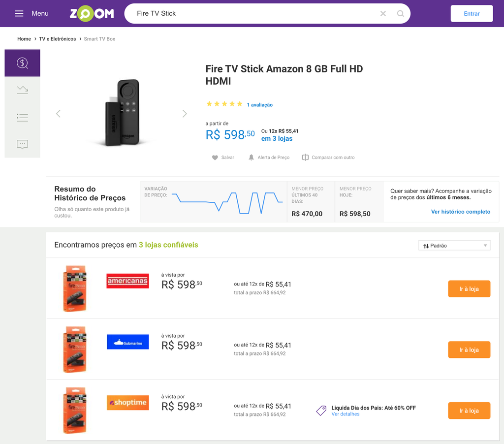Open Ver histórico completo link
The image size is (504, 444).
tap(461, 212)
